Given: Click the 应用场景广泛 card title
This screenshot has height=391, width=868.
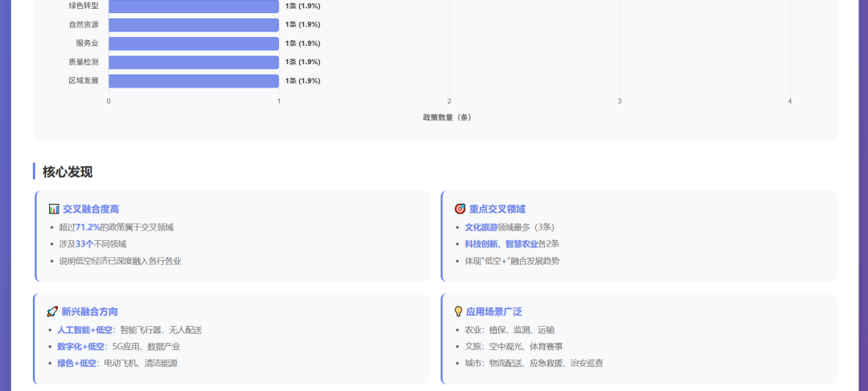Looking at the screenshot, I should click(x=493, y=312).
